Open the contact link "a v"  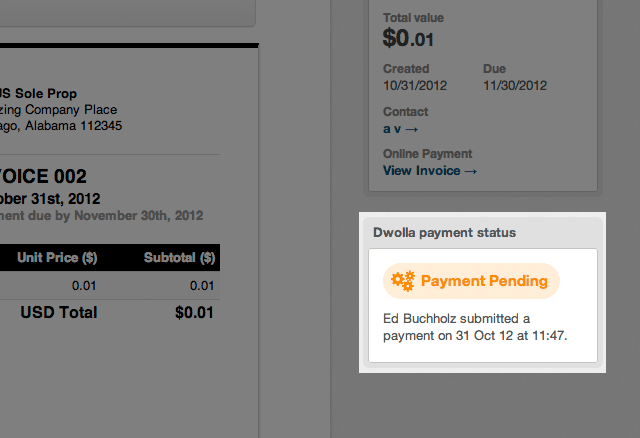400,129
